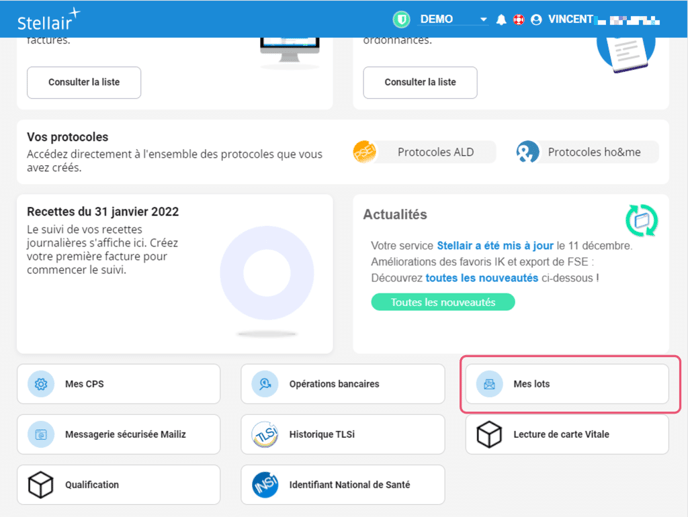Click the green refresh icon in Actualités
Viewport: 688px width, 517px height.
pyautogui.click(x=641, y=219)
